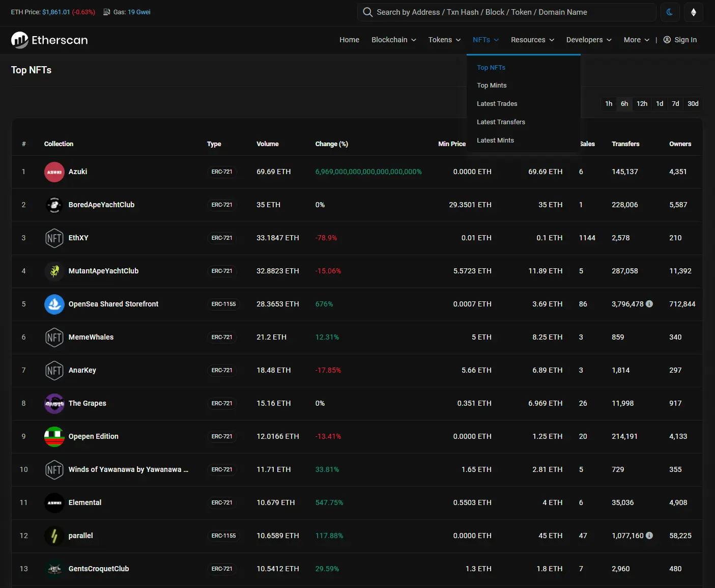Click info icon next to 3,796,478 transfers

(649, 304)
